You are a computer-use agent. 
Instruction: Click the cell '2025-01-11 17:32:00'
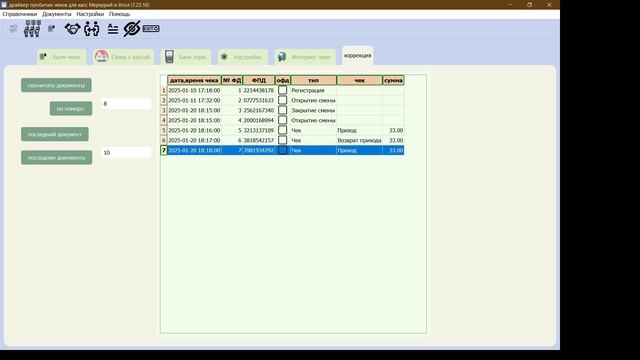pyautogui.click(x=194, y=100)
